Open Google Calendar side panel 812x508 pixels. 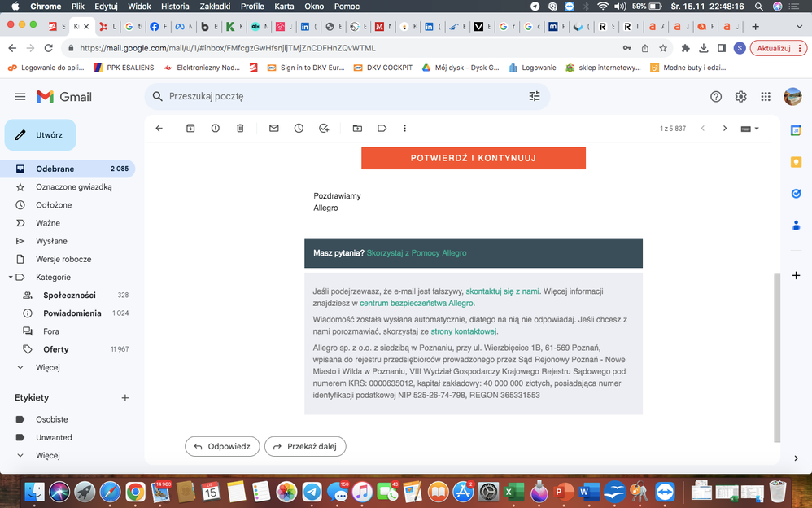click(x=797, y=130)
